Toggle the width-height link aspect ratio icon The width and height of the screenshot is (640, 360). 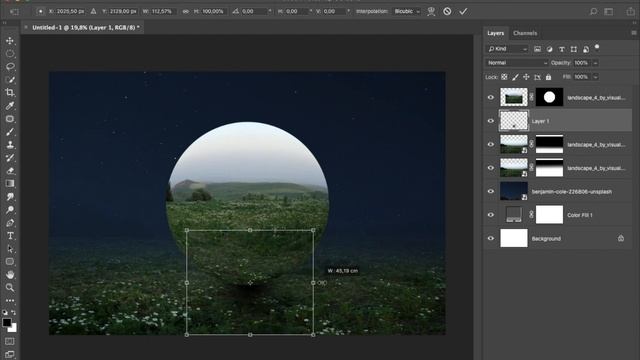coord(185,11)
